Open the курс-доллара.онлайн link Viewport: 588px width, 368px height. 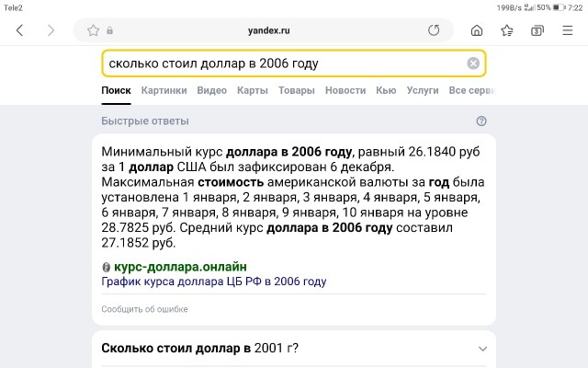[x=180, y=267]
